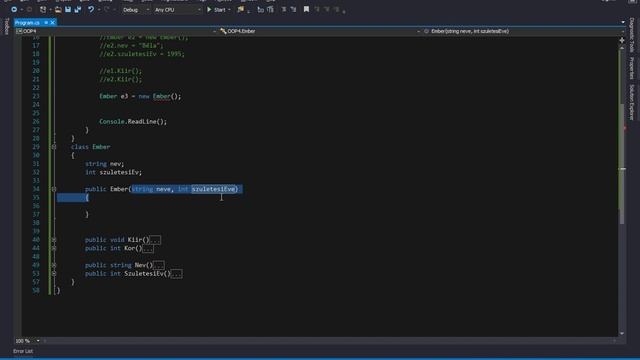
Task: Pin the Program.cs tab
Action: point(46,23)
